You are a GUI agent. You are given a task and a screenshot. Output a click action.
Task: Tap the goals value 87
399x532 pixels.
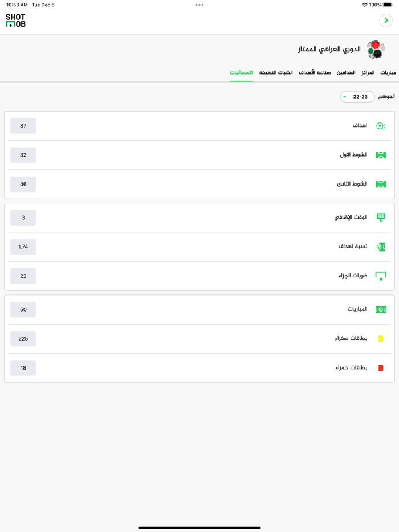point(23,126)
